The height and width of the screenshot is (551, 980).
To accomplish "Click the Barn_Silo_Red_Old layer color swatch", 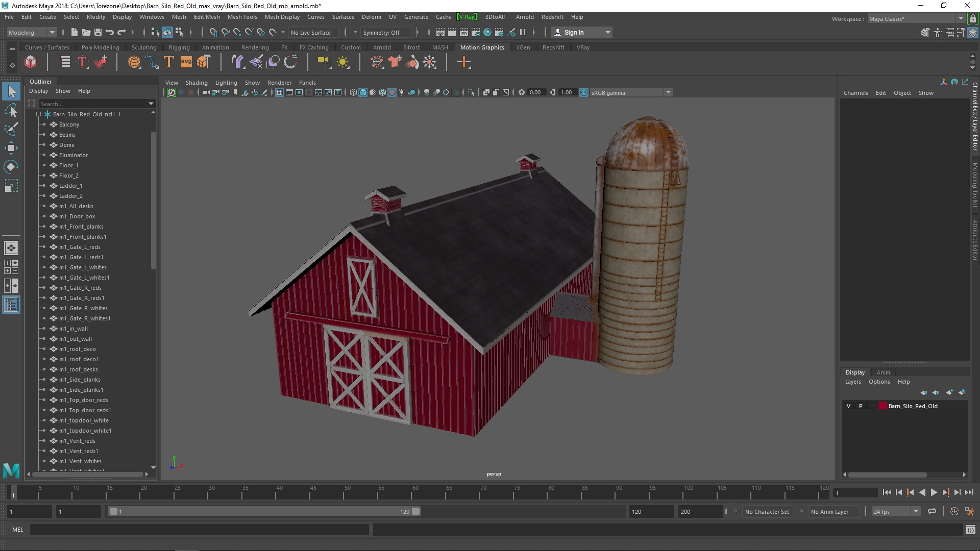I will (x=883, y=406).
